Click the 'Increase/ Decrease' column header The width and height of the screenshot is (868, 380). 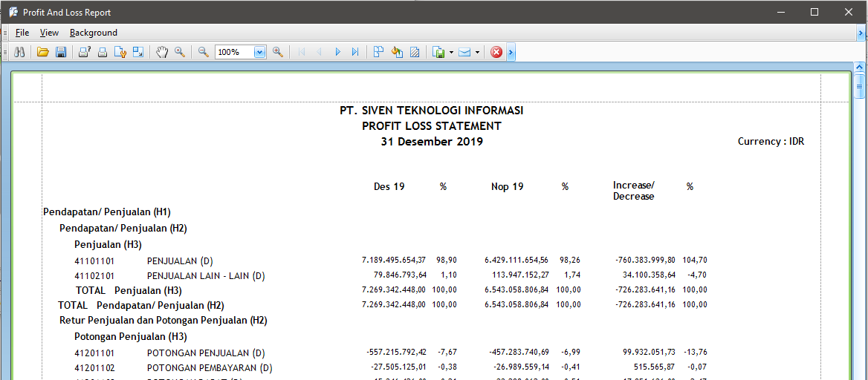634,191
